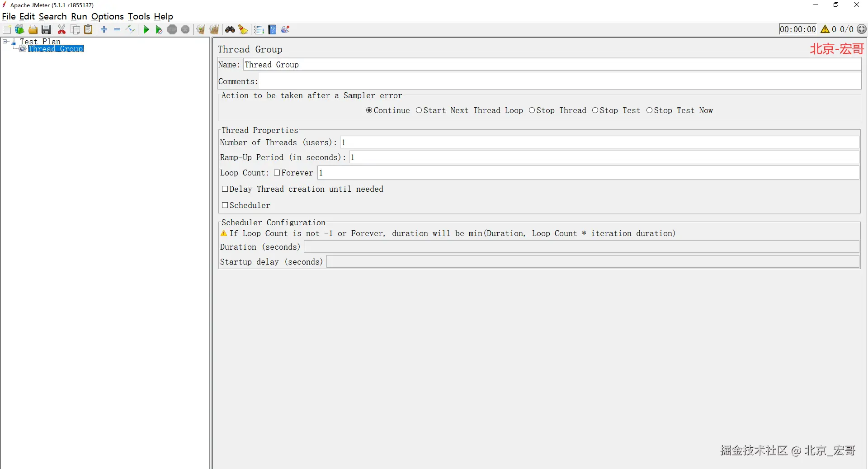Click Start no pauses icon
The image size is (868, 469).
click(159, 29)
